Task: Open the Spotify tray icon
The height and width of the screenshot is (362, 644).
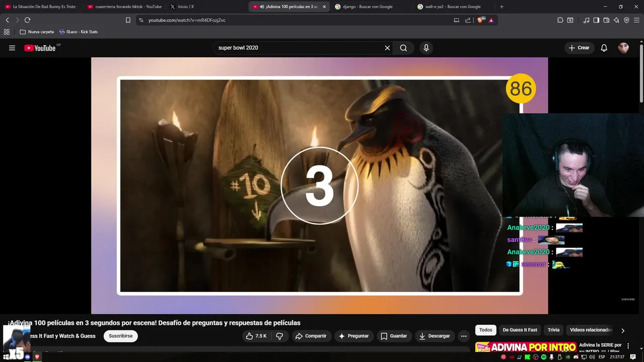Action: tap(543, 357)
